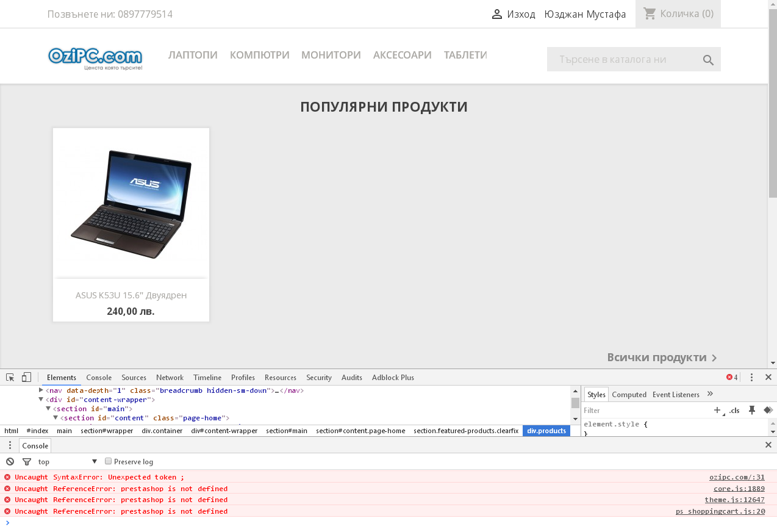
Task: Select the Computed sidebar tab
Action: coord(629,394)
